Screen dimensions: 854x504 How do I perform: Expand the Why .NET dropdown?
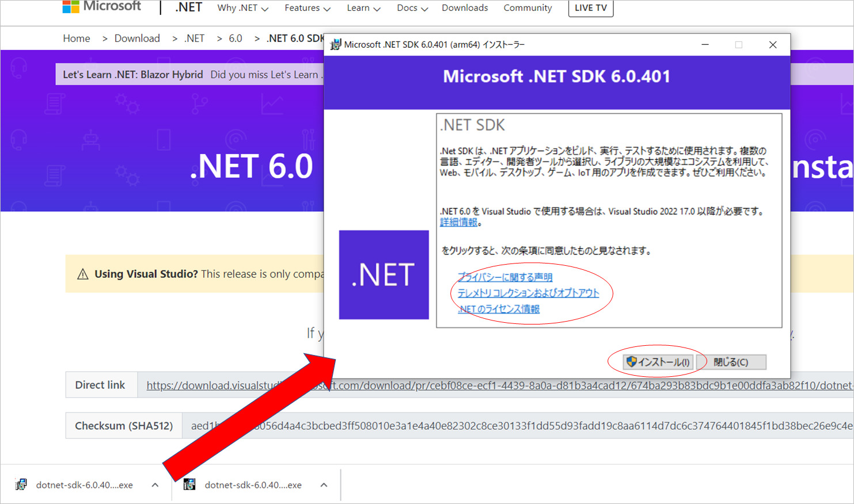pyautogui.click(x=242, y=8)
